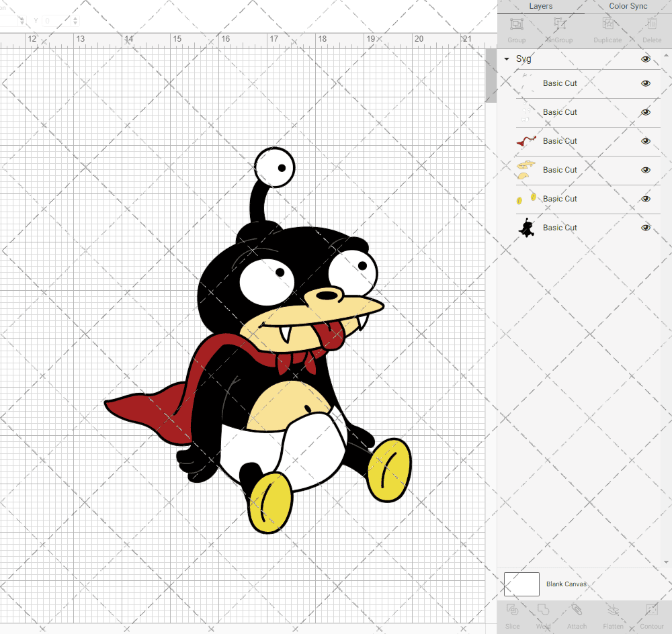Hide the yellow shoes Basic Cut layer
The height and width of the screenshot is (634, 672).
point(645,199)
